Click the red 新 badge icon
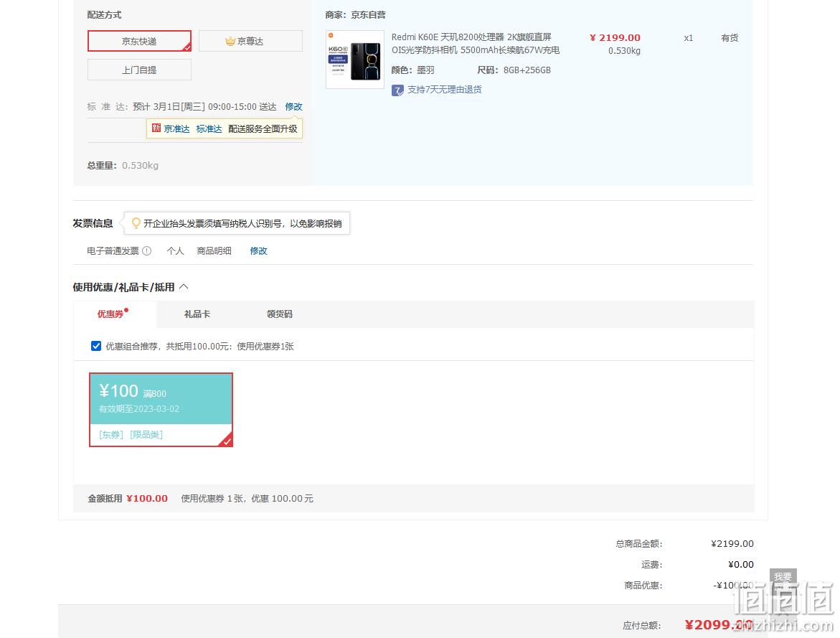 (156, 128)
